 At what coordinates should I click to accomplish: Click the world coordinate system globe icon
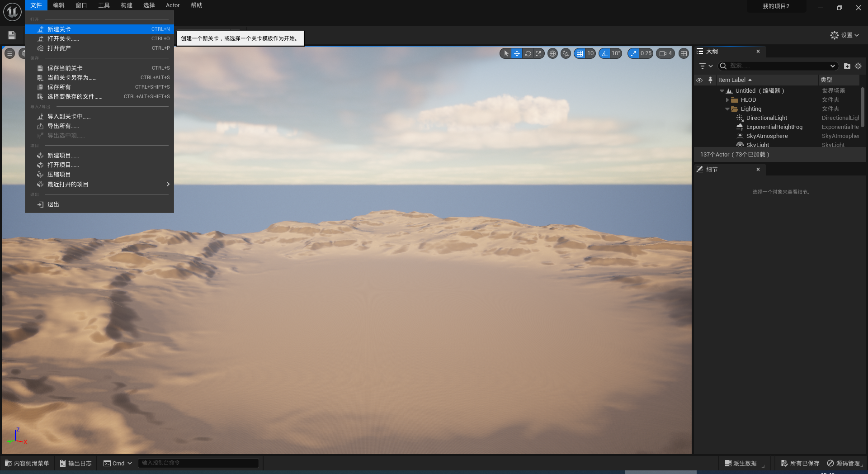[x=552, y=53]
